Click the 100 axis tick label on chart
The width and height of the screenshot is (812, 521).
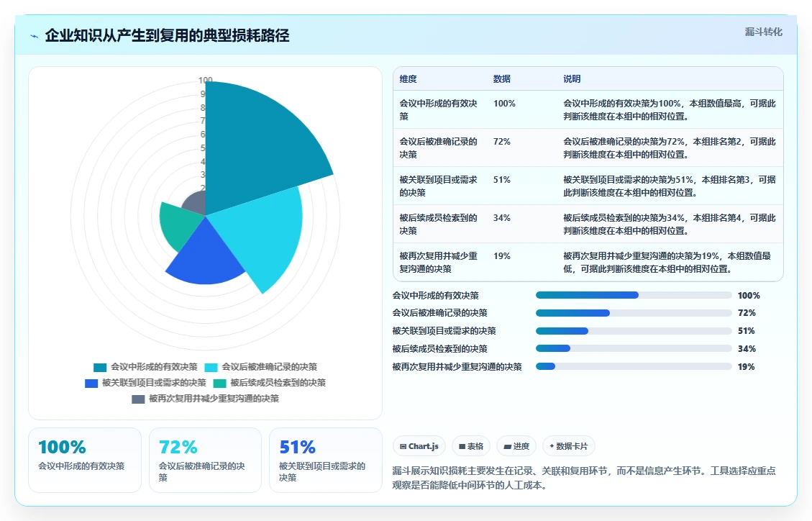[x=206, y=81]
